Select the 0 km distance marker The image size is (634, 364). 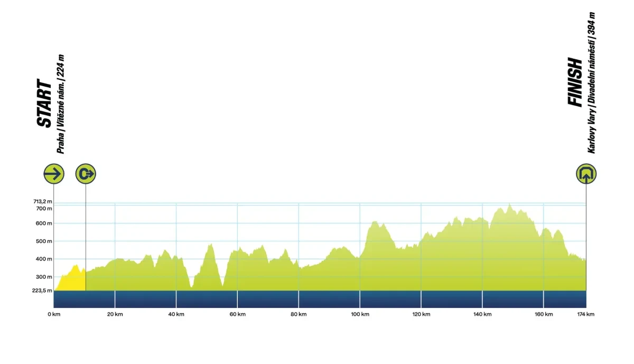(54, 314)
